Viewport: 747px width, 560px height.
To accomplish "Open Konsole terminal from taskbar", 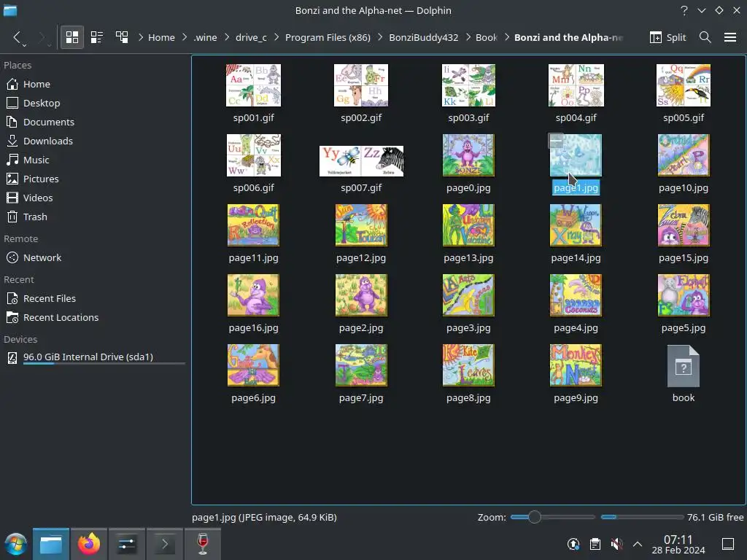I will pyautogui.click(x=165, y=544).
